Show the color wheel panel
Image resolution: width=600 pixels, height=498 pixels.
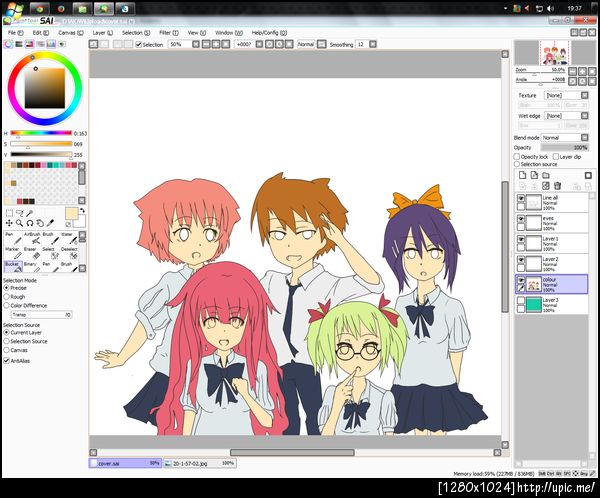coord(8,44)
